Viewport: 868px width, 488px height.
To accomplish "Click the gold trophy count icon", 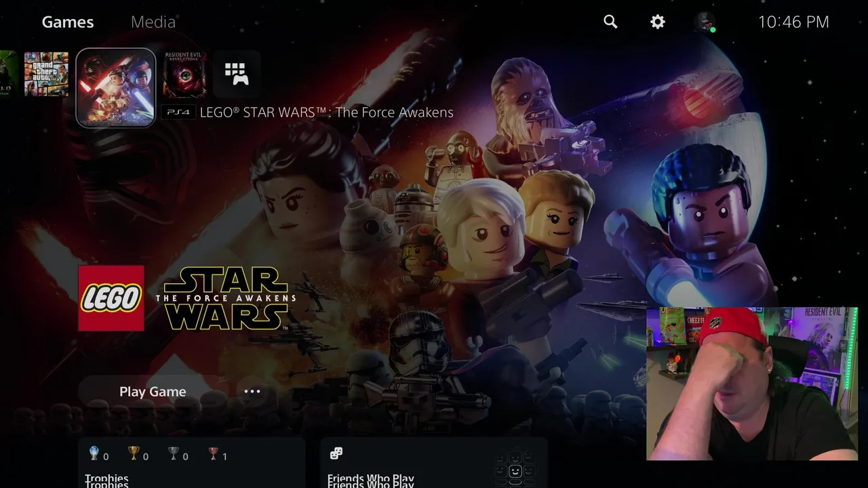I will [134, 454].
